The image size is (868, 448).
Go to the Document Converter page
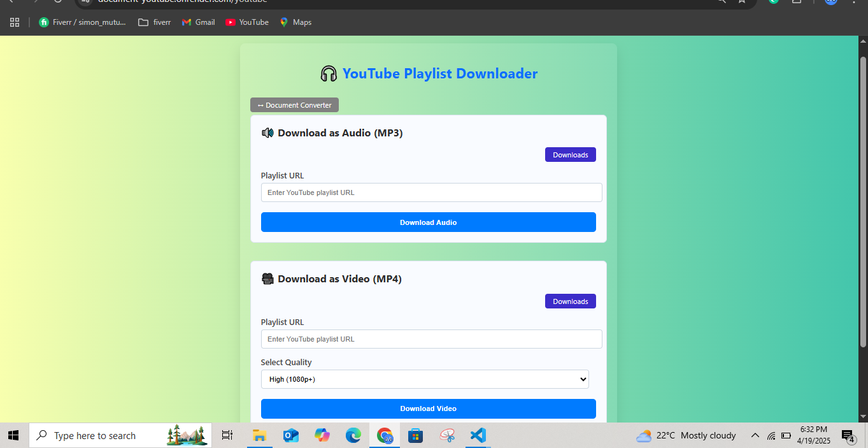pos(294,105)
